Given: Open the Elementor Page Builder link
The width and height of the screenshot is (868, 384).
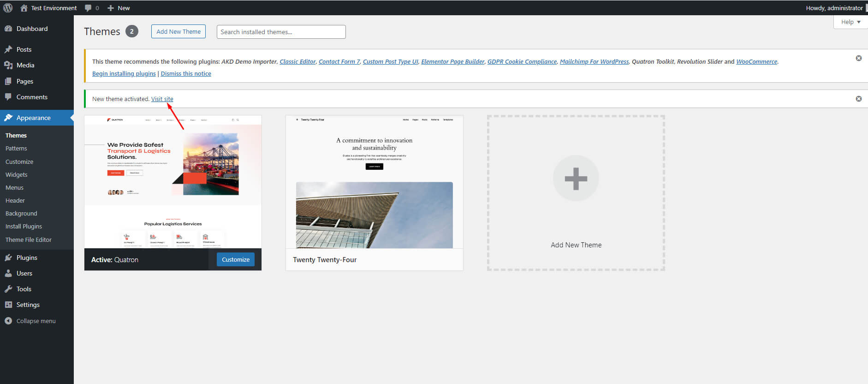Looking at the screenshot, I should (x=453, y=61).
